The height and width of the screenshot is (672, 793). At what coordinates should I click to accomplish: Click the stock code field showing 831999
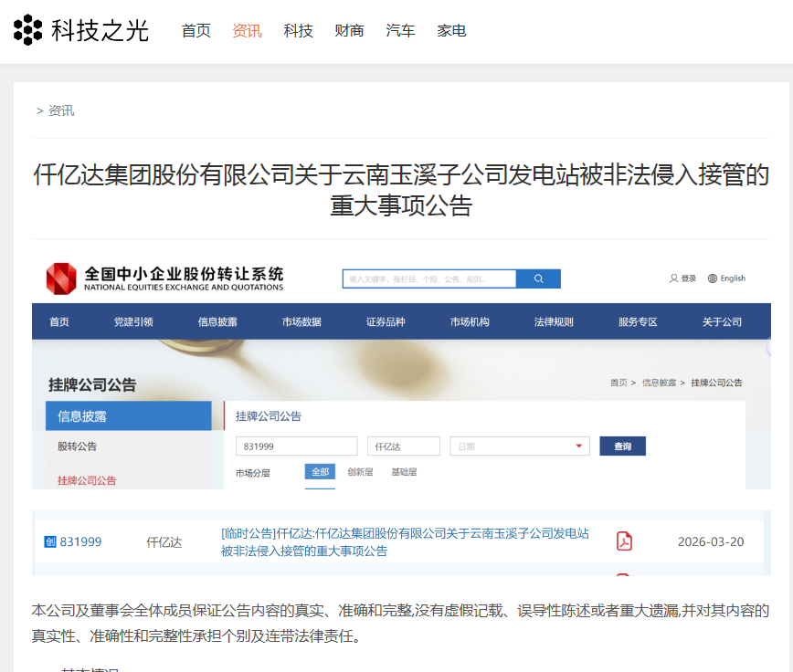click(296, 446)
